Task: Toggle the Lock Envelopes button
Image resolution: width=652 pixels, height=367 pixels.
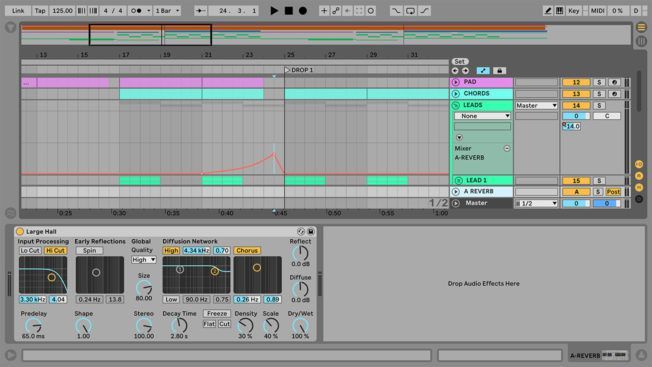Action: (x=499, y=71)
